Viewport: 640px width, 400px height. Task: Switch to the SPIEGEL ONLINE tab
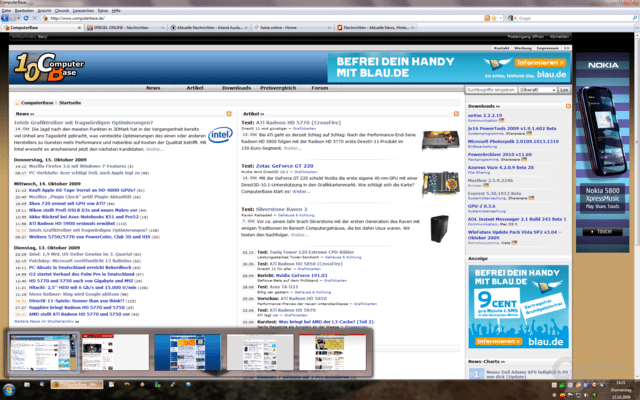click(126, 27)
